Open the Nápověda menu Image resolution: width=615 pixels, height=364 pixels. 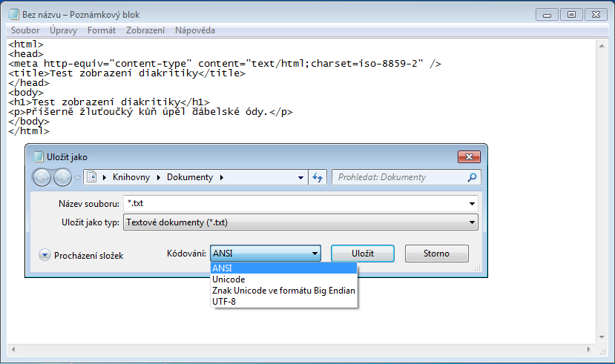point(195,30)
